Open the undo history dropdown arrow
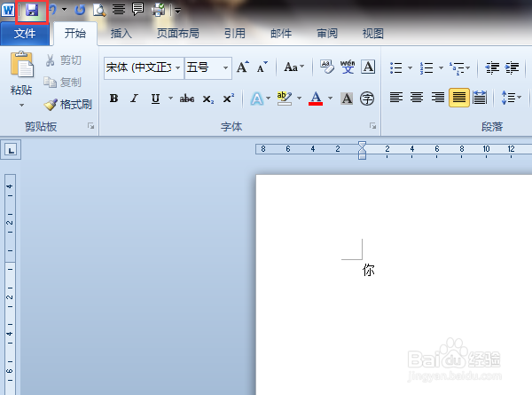This screenshot has height=395, width=532. tap(64, 10)
